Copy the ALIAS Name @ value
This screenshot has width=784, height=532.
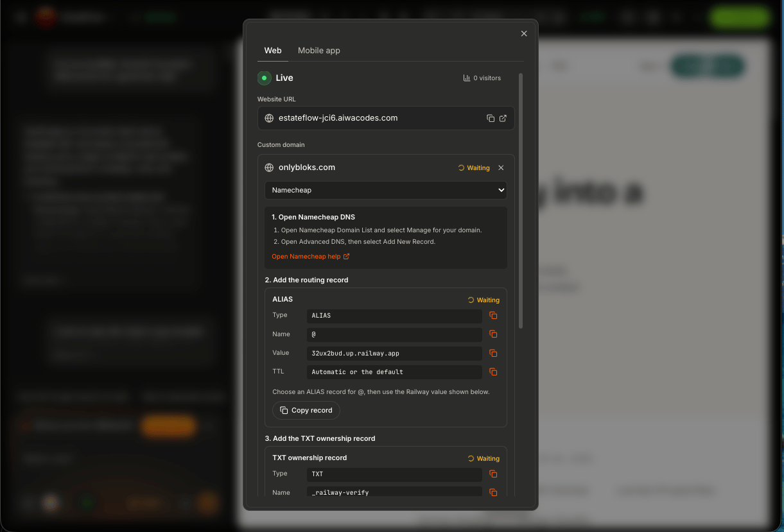click(x=493, y=334)
